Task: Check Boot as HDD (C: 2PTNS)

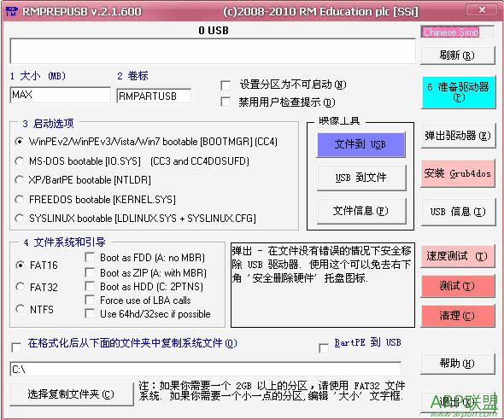Action: 90,286
